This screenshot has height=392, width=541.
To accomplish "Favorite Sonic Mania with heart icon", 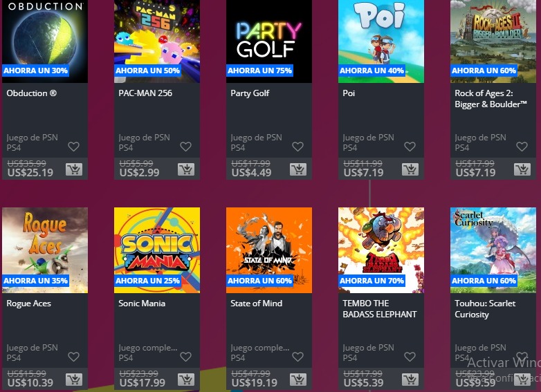I will click(185, 357).
